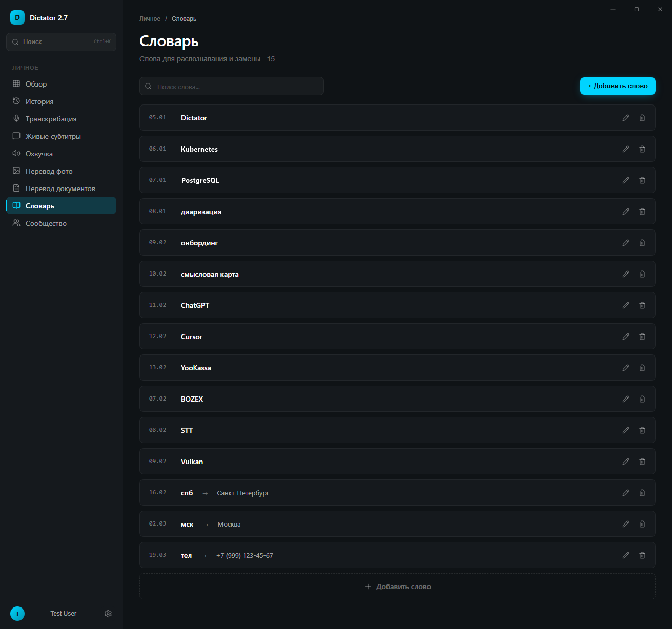Select Живые субтитры menu item
672x629 pixels.
point(61,136)
